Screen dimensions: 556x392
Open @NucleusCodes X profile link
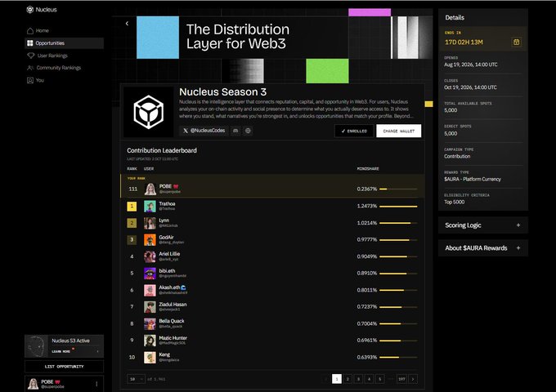coord(204,131)
